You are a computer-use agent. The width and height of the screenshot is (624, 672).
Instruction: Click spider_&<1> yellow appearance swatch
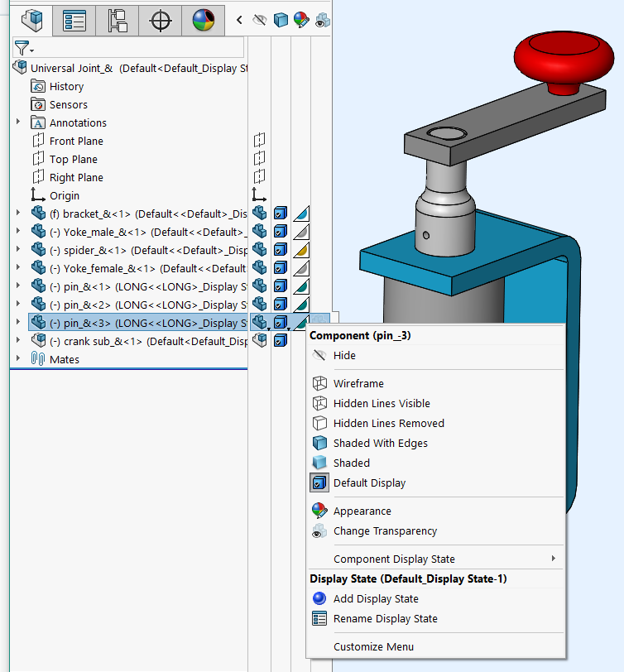[301, 250]
